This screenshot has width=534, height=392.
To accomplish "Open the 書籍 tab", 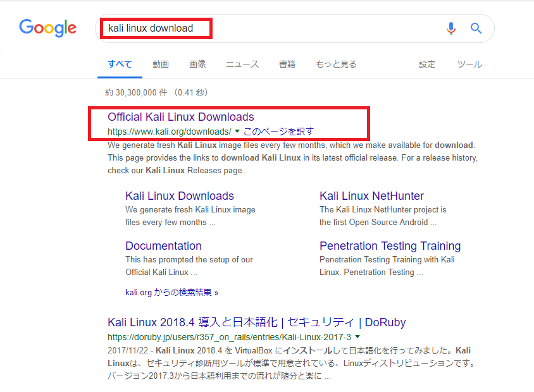I will click(x=287, y=64).
